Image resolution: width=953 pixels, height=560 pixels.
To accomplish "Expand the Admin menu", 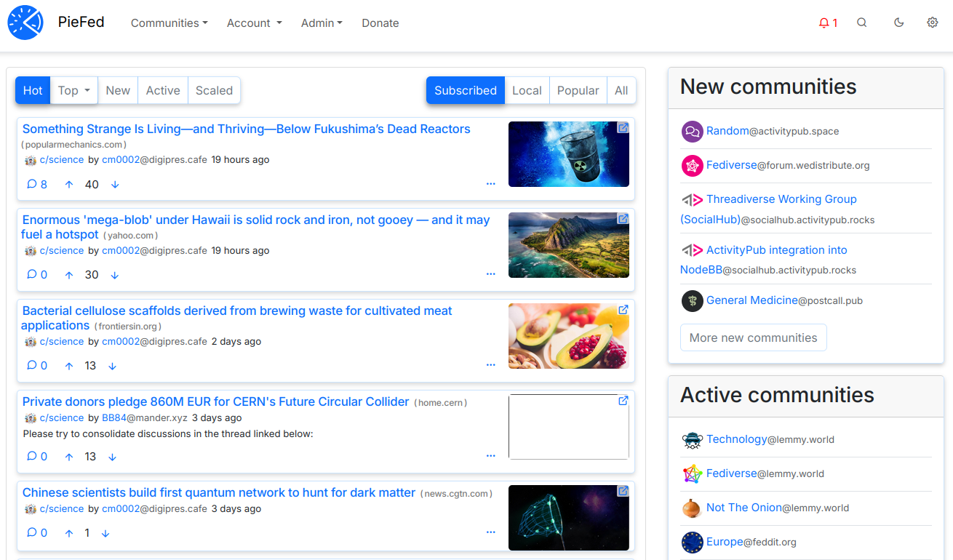I will [322, 23].
